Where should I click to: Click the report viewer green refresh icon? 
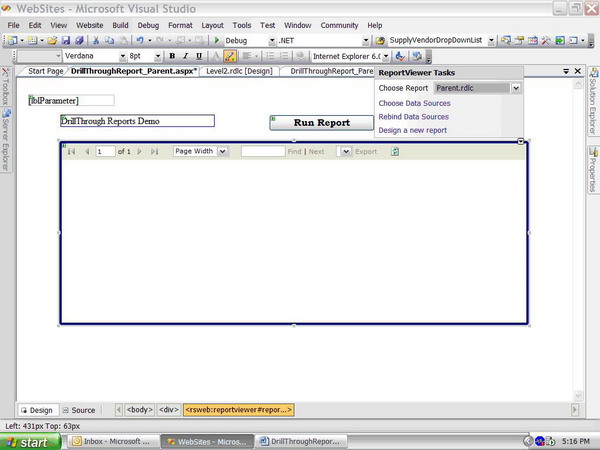point(395,152)
